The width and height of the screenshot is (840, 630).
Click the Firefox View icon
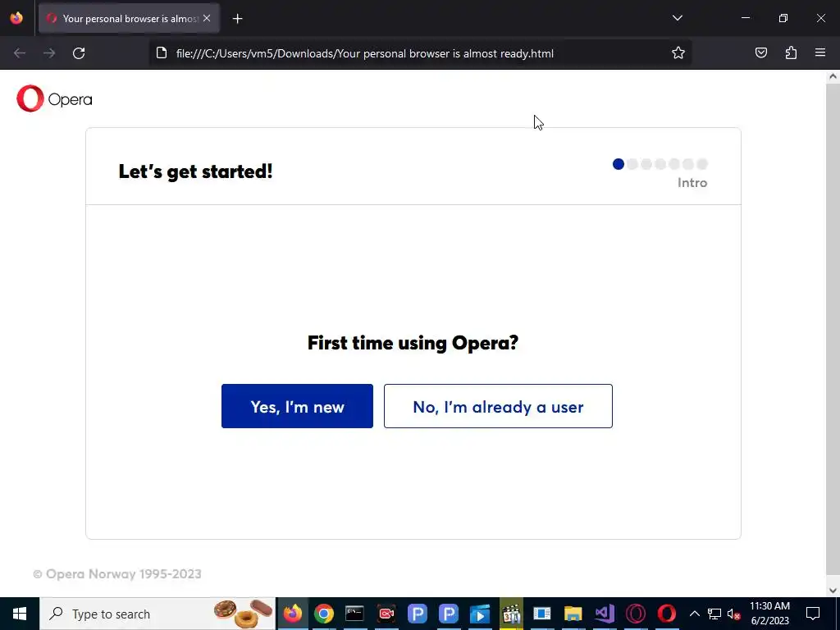pyautogui.click(x=16, y=18)
